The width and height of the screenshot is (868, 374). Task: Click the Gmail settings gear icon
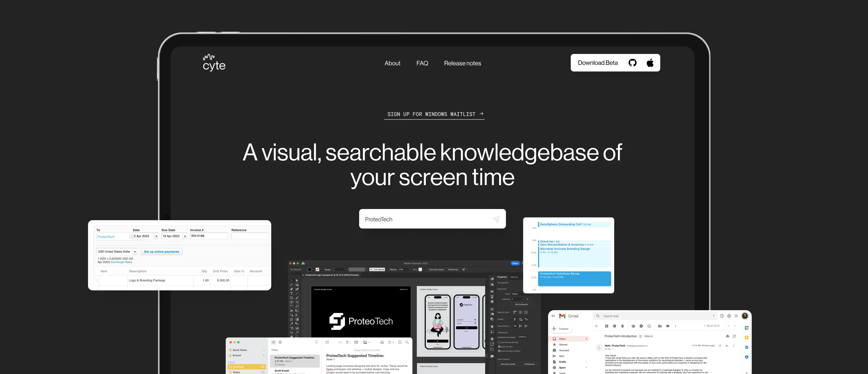pos(729,316)
